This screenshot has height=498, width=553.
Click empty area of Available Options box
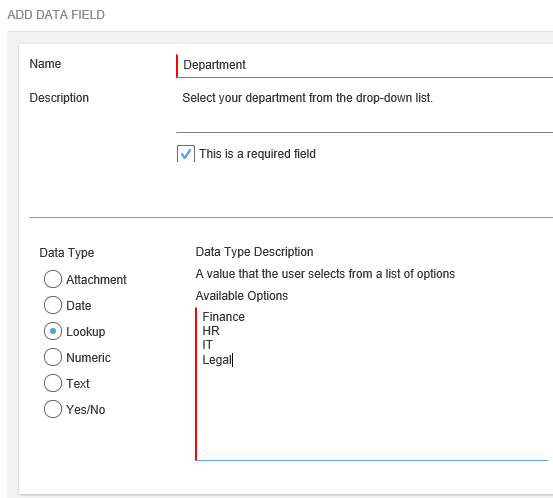tap(372, 413)
